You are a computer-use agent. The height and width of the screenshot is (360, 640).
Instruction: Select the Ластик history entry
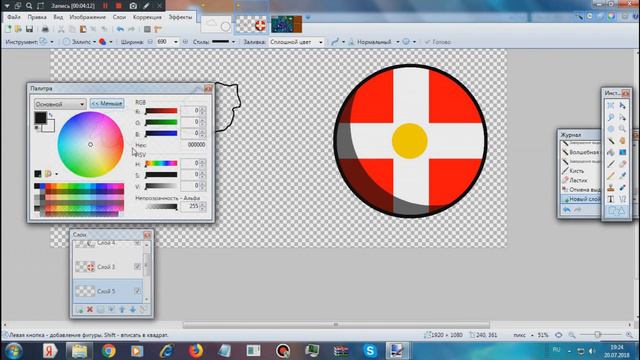click(x=579, y=180)
